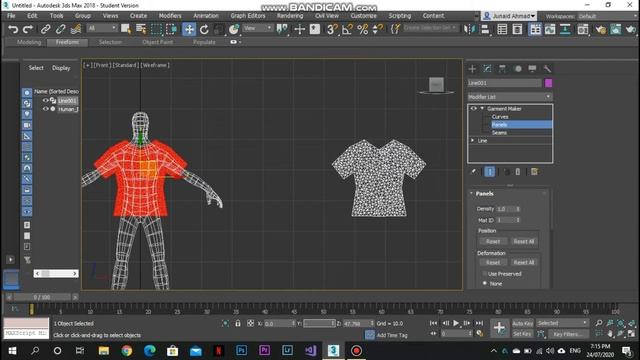
Task: Click Reset under Position
Action: (x=493, y=242)
